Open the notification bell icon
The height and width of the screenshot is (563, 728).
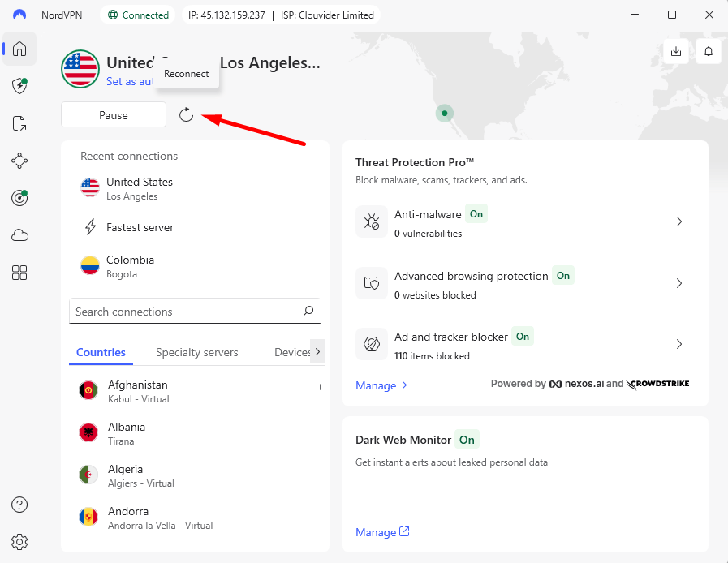coord(708,51)
